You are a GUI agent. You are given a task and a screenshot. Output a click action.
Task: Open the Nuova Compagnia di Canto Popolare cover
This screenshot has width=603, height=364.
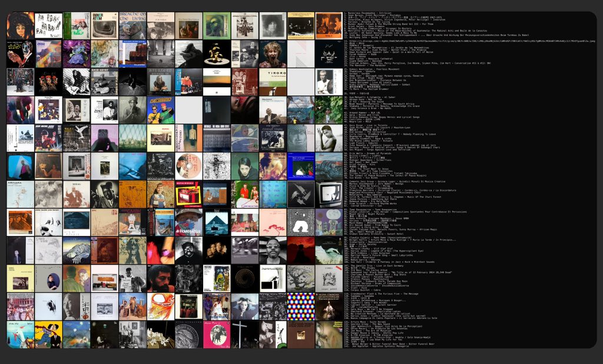point(329,307)
